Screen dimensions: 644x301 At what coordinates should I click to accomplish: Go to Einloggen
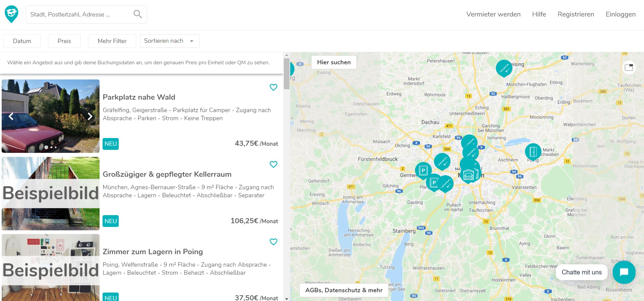pyautogui.click(x=620, y=14)
